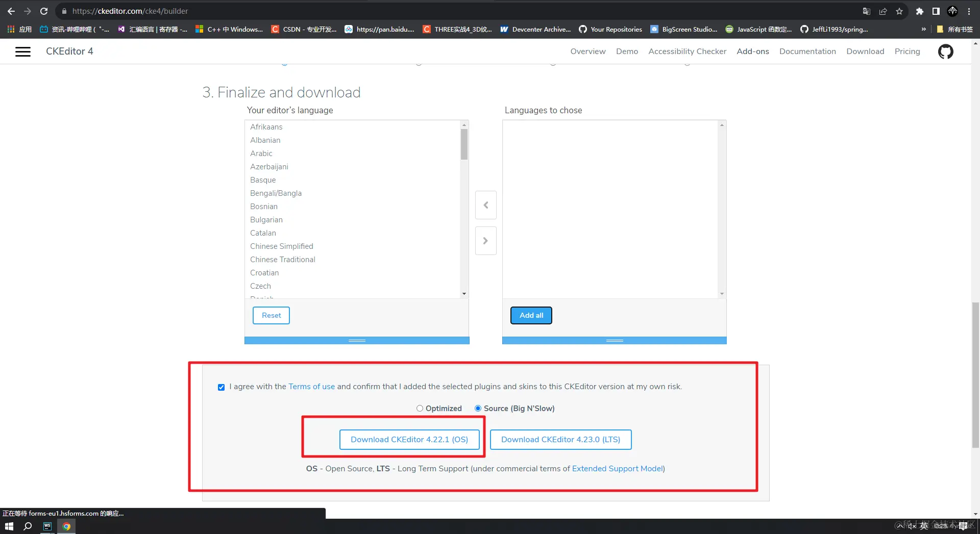
Task: Switch to Chrome in taskbar
Action: point(66,526)
